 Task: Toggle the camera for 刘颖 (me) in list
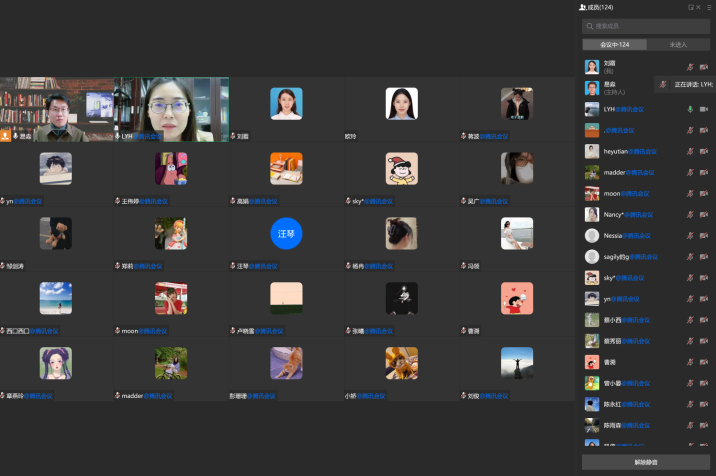pos(703,67)
